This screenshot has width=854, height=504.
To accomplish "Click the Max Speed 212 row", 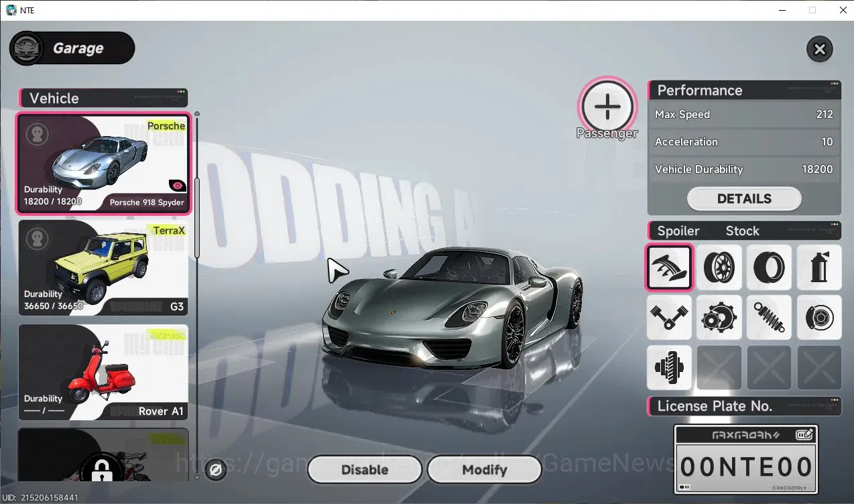I will (x=744, y=115).
